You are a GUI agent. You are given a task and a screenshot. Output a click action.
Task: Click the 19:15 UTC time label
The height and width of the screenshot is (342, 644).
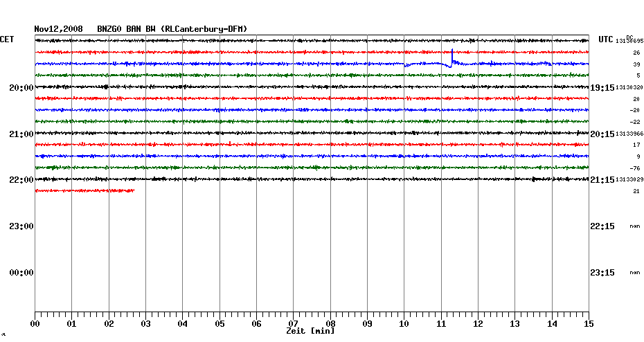tap(602, 87)
